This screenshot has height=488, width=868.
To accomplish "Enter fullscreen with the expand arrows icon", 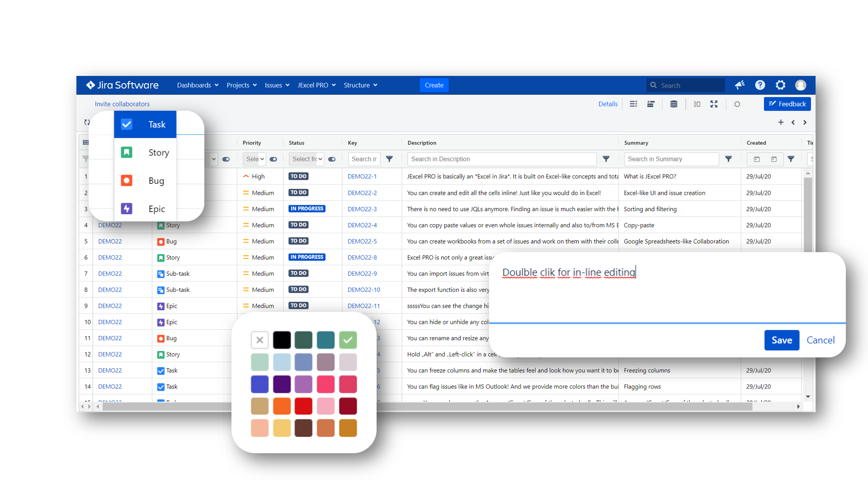I will tap(714, 104).
